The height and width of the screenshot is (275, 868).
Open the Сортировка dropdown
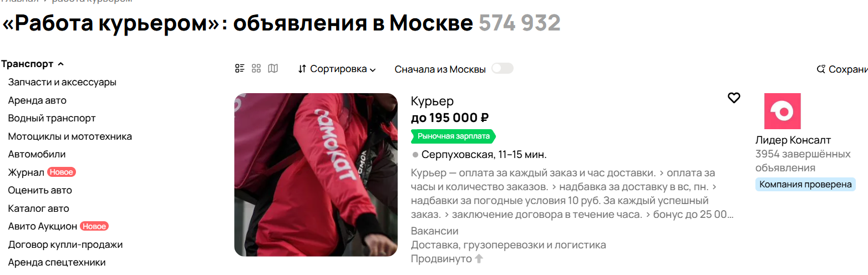[x=337, y=69]
